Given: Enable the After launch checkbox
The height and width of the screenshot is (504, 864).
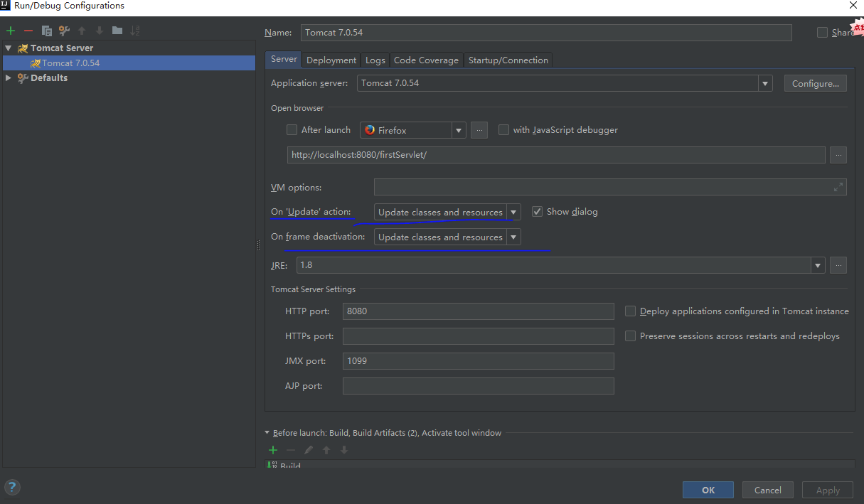Looking at the screenshot, I should coord(292,130).
